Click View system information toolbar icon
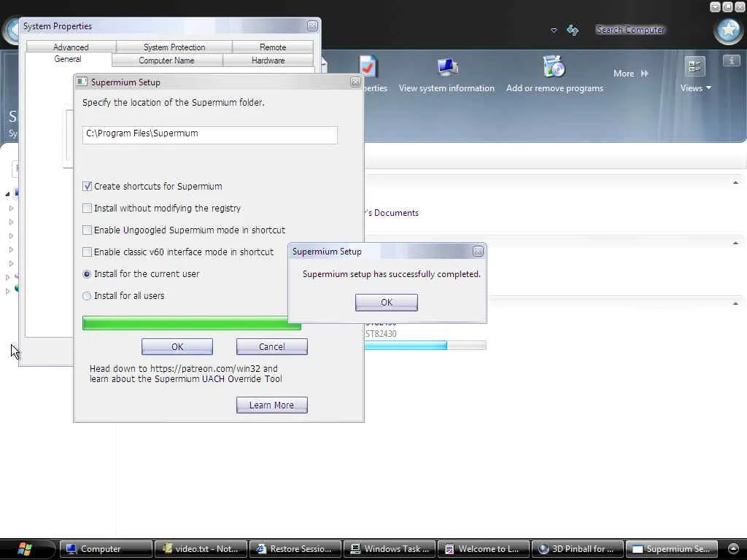Viewport: 747px width, 560px height. [447, 67]
